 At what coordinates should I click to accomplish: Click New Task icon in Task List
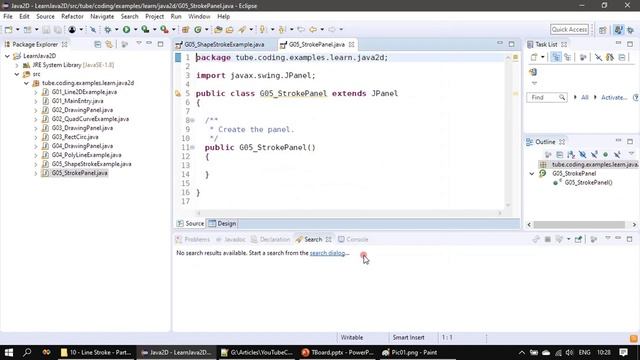[x=534, y=57]
